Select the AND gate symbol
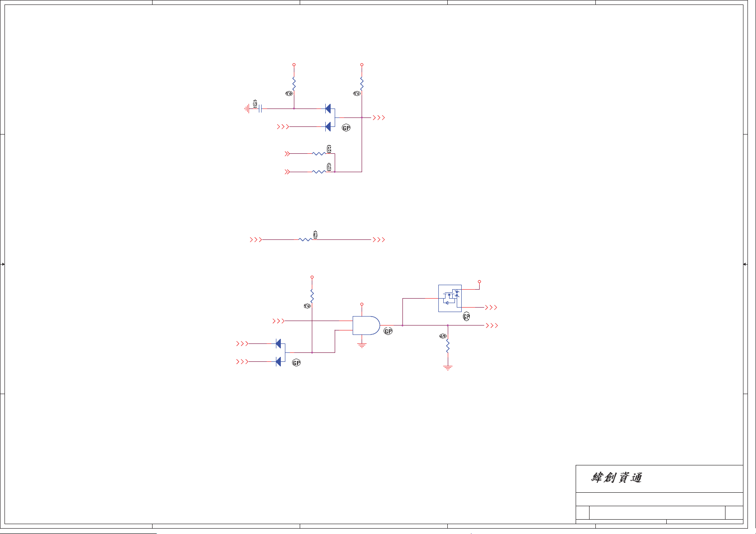 tap(366, 326)
